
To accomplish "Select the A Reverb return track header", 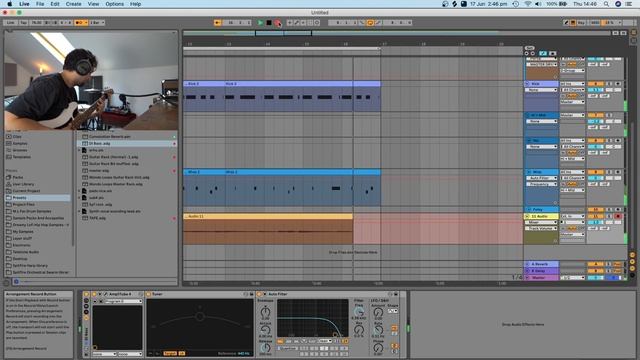I will click(541, 264).
